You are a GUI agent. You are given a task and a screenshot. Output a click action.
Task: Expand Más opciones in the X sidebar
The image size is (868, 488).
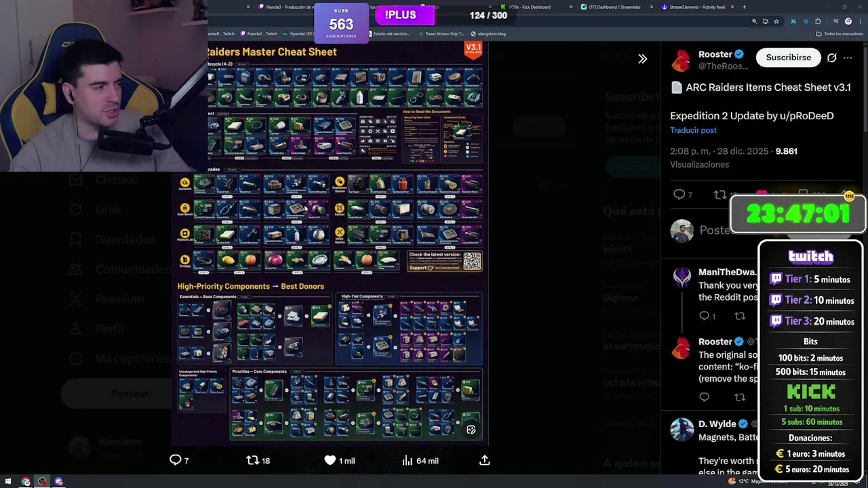coord(119,359)
